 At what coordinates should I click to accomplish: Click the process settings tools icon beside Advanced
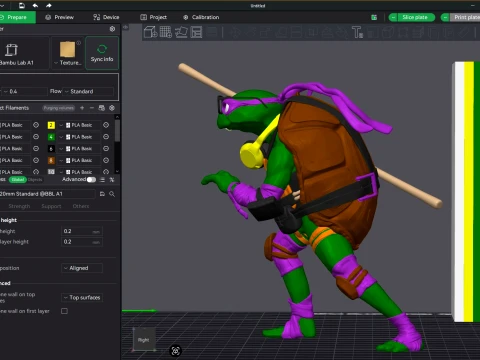click(112, 180)
